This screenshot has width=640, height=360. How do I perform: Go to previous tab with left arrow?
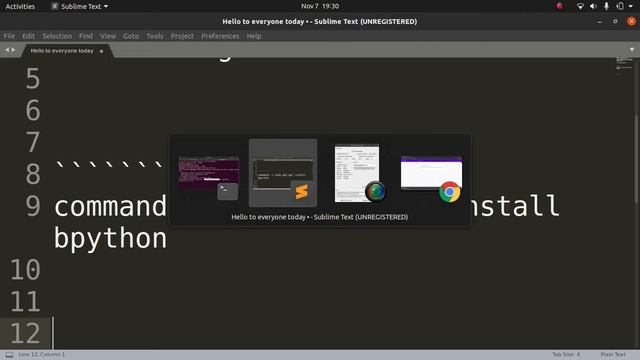click(7, 50)
